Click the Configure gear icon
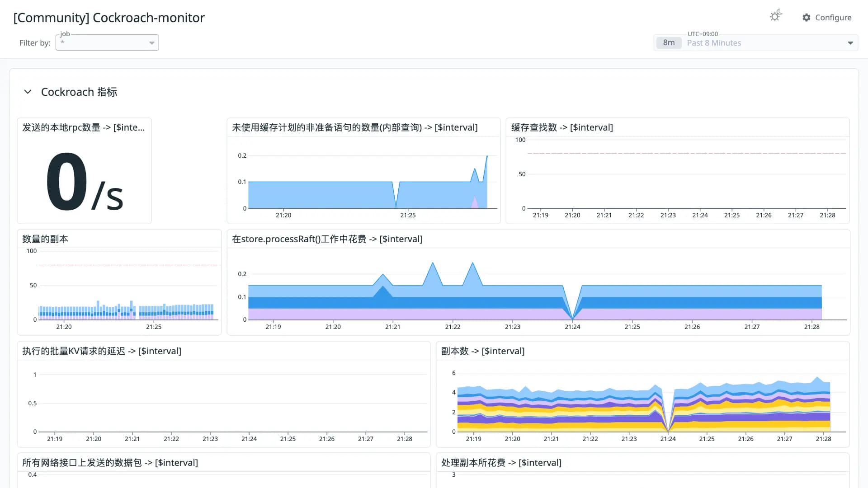Screen dimensions: 868x488 (x=807, y=17)
